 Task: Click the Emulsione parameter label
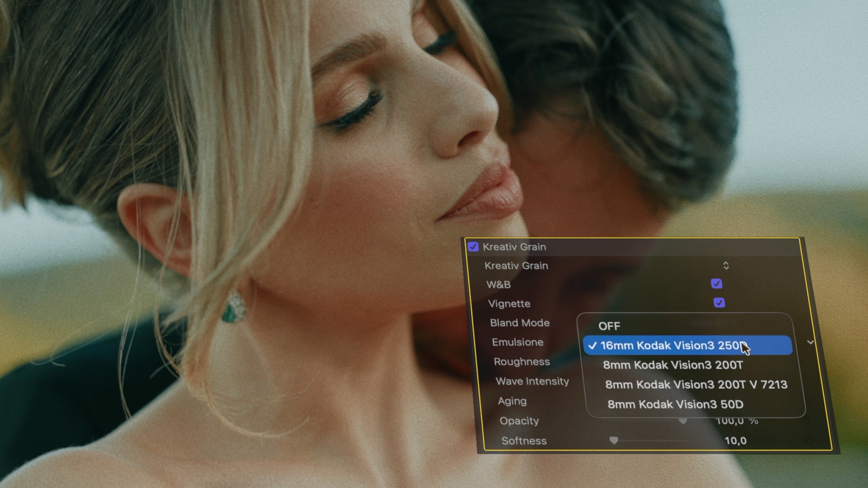[x=518, y=342]
